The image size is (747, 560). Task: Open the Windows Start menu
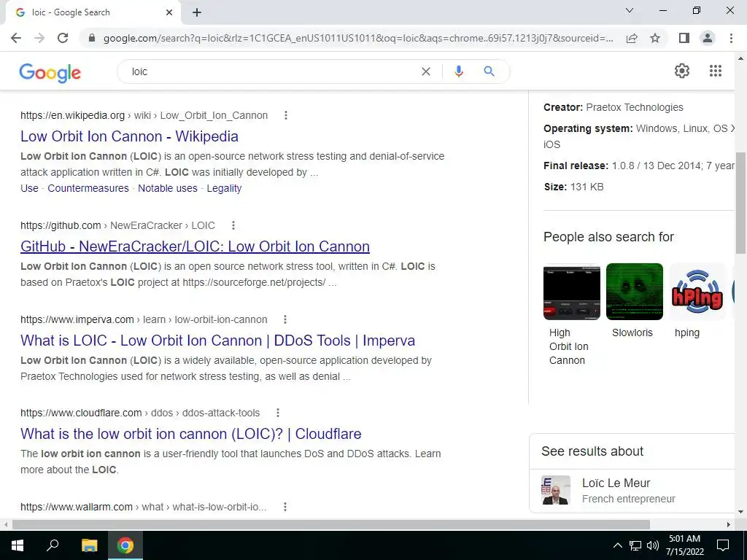pyautogui.click(x=18, y=545)
